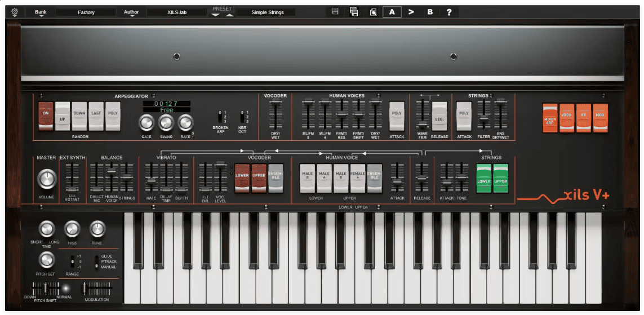Image resolution: width=644 pixels, height=315 pixels.
Task: Flip the BROKEN ARP selector switch
Action: [x=220, y=117]
